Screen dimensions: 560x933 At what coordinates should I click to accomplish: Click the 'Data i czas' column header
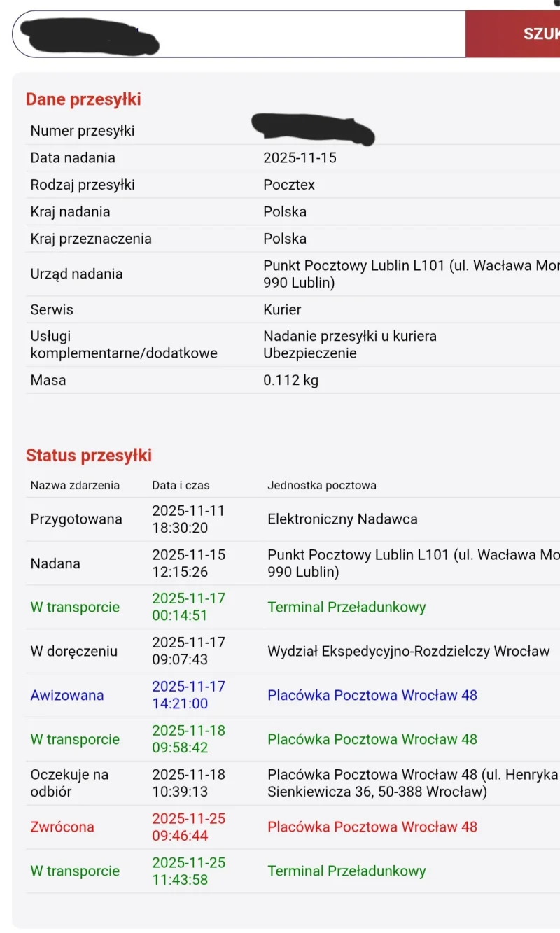click(181, 485)
